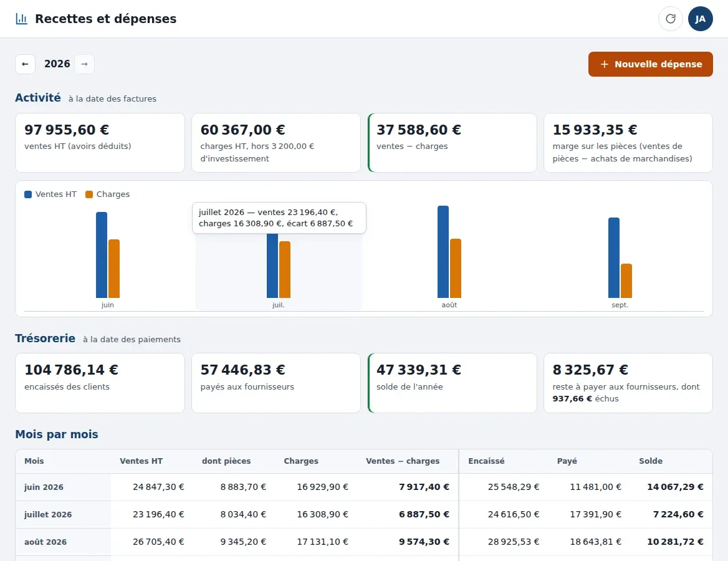
Task: Click the 97 955,60 € ventes HT card
Action: click(100, 143)
